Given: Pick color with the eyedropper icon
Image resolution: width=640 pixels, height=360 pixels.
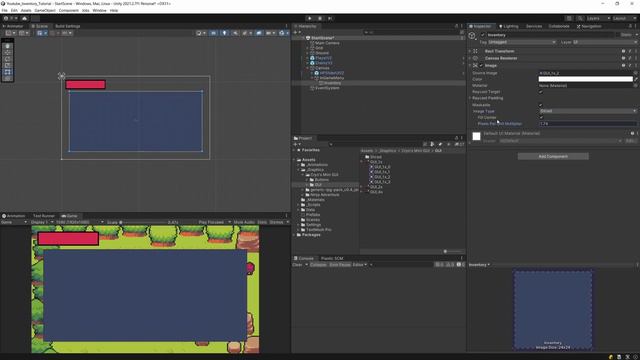Looking at the screenshot, I should 636,79.
